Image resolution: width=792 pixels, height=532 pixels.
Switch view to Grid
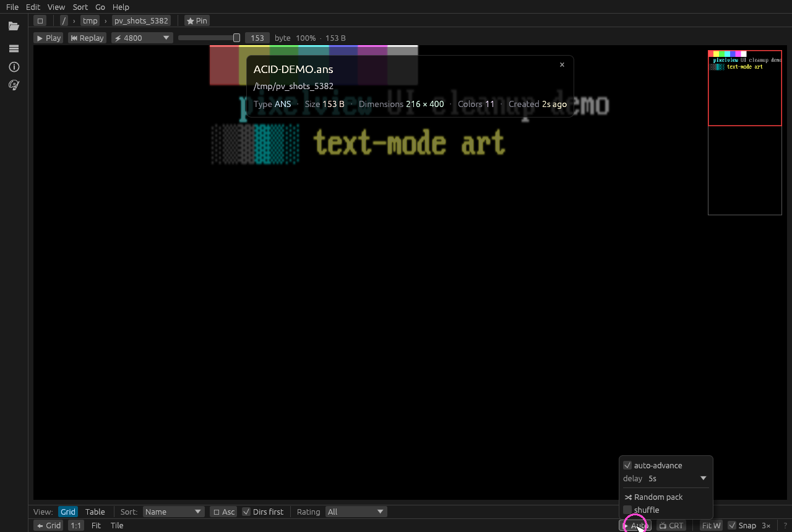(x=68, y=512)
